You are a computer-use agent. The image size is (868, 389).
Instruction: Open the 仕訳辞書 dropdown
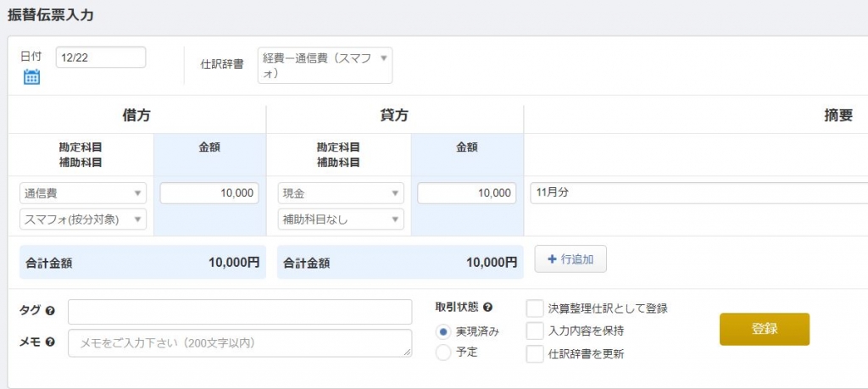325,65
